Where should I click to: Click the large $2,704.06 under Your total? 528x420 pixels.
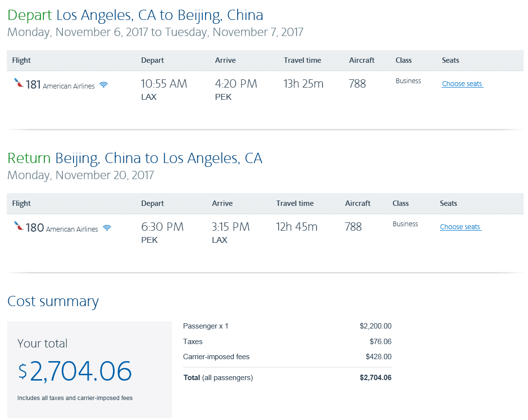click(x=75, y=371)
